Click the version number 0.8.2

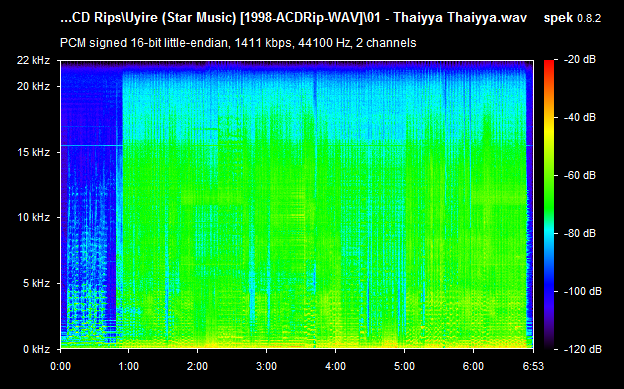[589, 18]
